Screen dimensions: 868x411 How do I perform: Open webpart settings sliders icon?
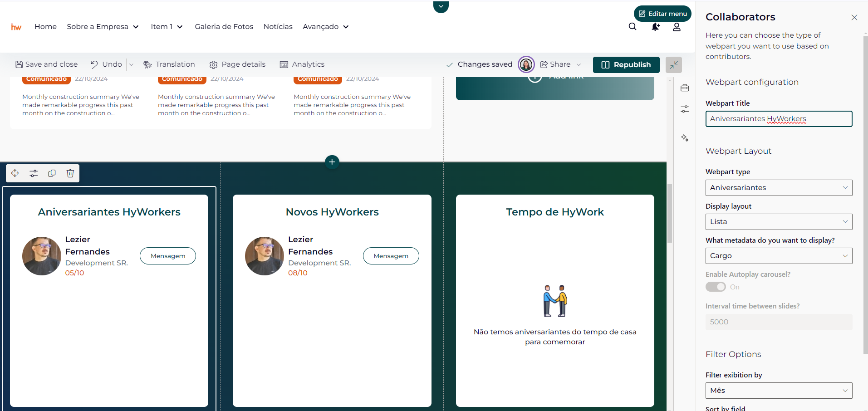point(34,173)
